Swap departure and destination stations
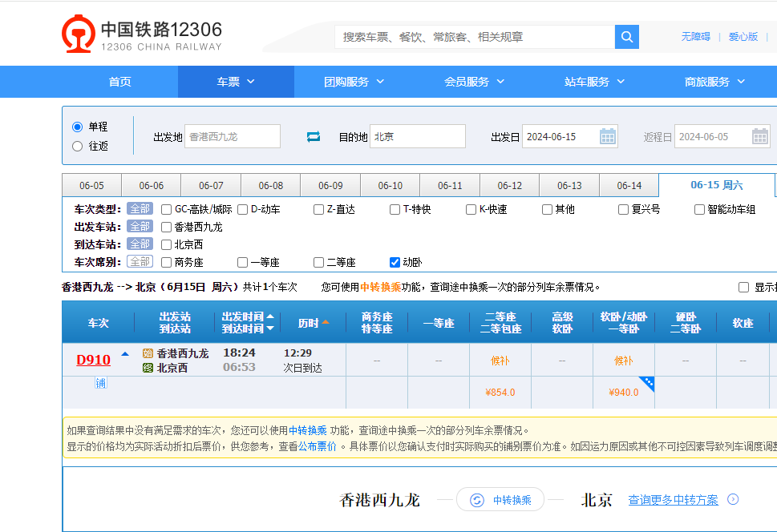Screen dimensions: 777x532 314,137
